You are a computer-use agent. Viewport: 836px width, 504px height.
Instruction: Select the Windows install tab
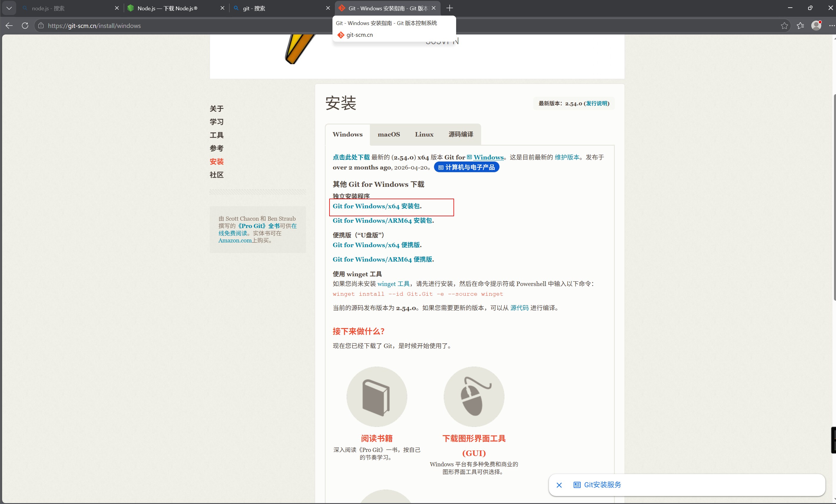click(x=347, y=134)
